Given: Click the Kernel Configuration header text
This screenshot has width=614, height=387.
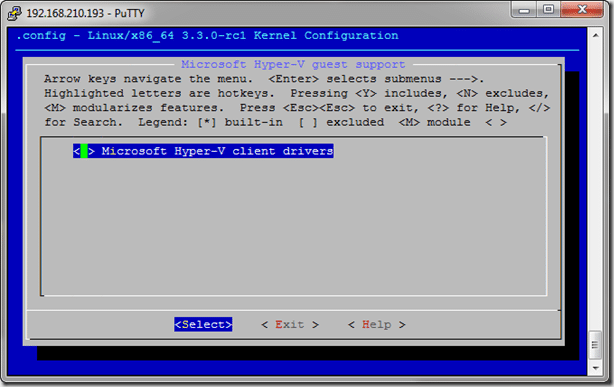Looking at the screenshot, I should click(326, 35).
